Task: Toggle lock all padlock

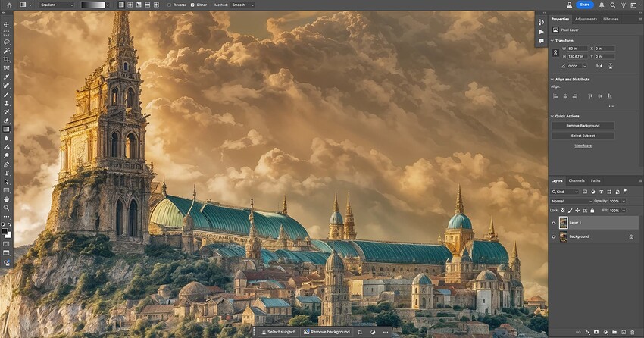Action: (x=592, y=211)
